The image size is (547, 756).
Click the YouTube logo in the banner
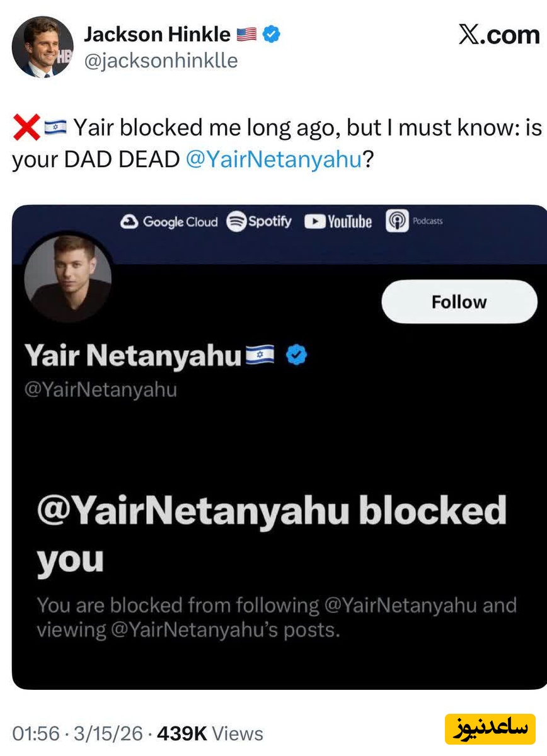click(338, 222)
